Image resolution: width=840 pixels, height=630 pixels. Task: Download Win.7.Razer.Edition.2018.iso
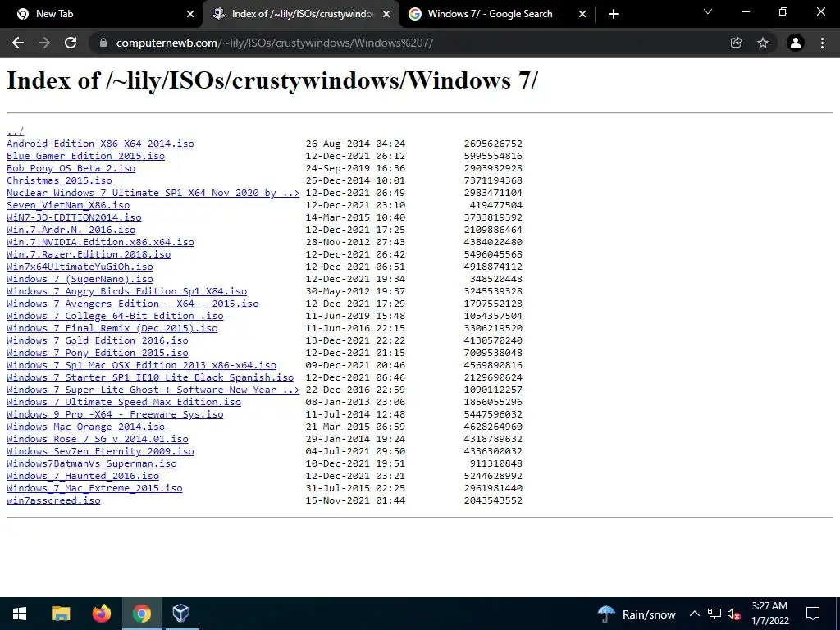[x=89, y=254]
